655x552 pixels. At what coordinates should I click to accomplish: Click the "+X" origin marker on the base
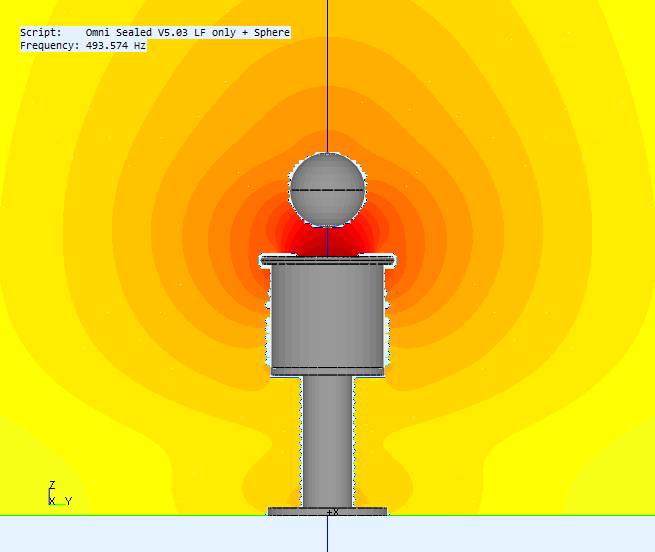(333, 512)
